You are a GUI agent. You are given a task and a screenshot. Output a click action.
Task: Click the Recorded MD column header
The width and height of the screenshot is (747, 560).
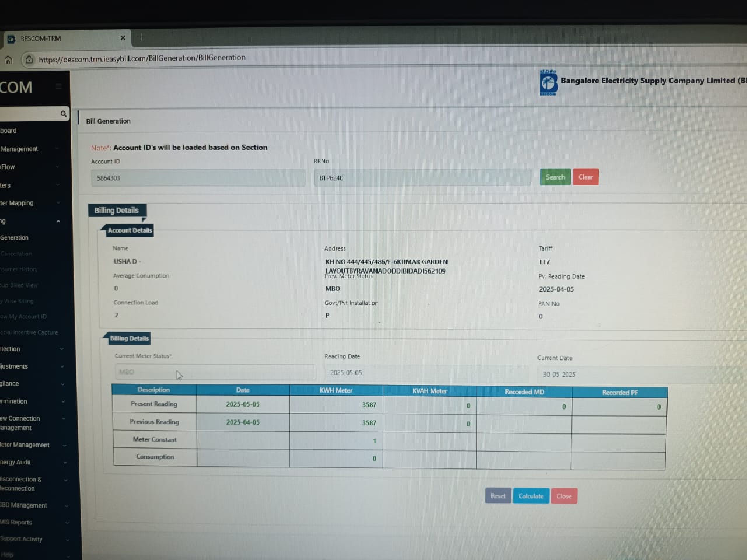pos(524,392)
